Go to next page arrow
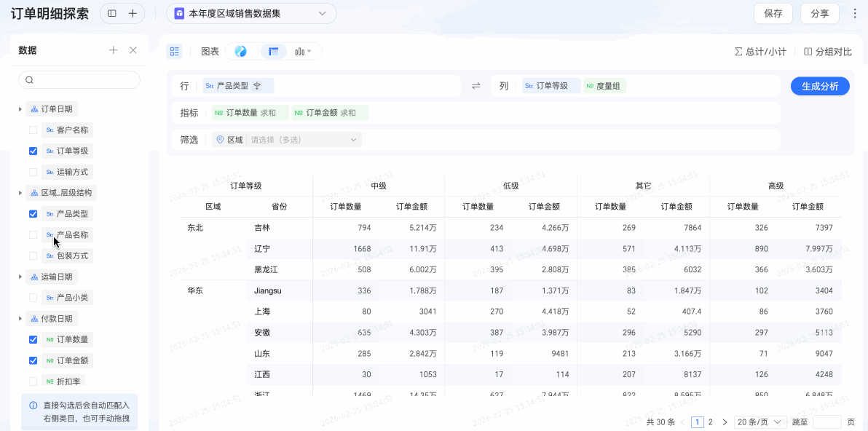 [x=725, y=422]
